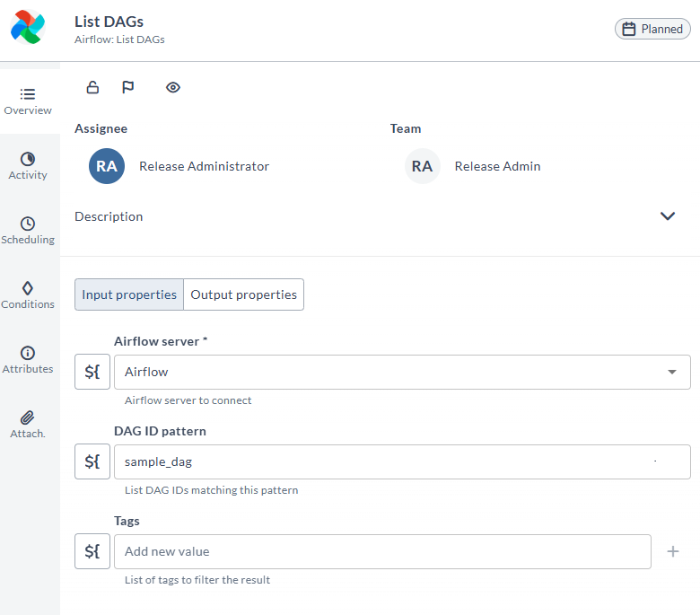Switch to the Scheduling tab
This screenshot has height=615, width=700.
(x=28, y=231)
